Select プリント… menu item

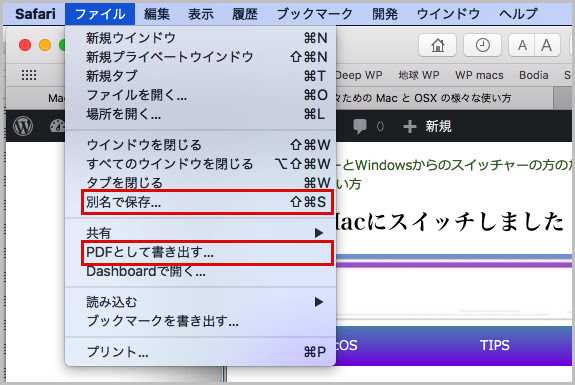coord(200,352)
